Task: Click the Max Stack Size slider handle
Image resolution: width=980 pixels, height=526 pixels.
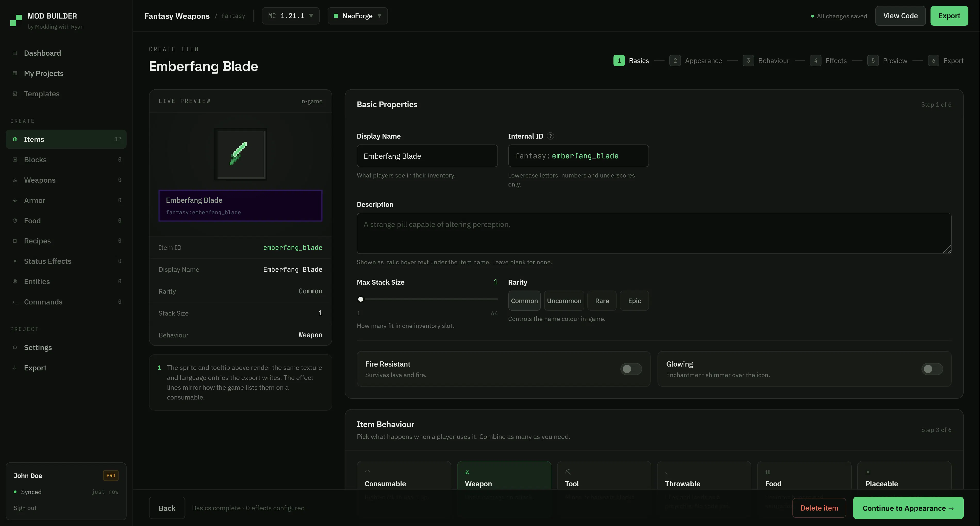Action: 361,299
